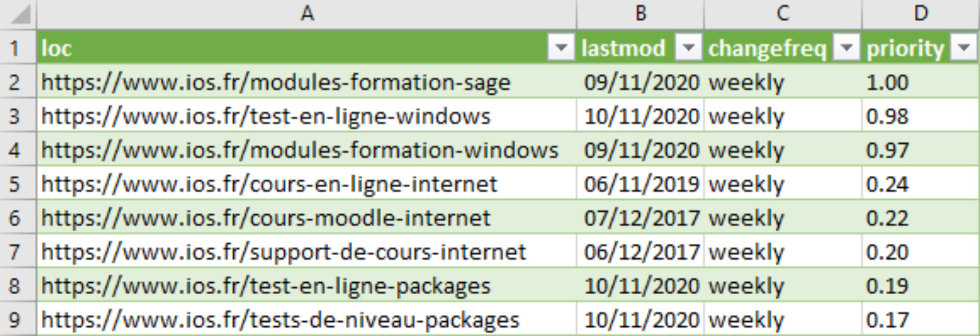Select the priority cell showing 1.00
The height and width of the screenshot is (336, 980).
click(x=920, y=82)
